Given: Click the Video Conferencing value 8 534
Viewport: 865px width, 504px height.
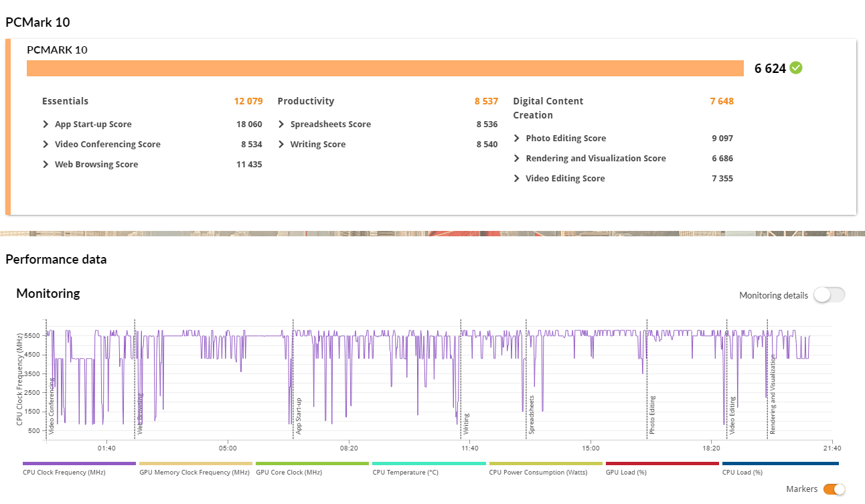Looking at the screenshot, I should pyautogui.click(x=252, y=145).
